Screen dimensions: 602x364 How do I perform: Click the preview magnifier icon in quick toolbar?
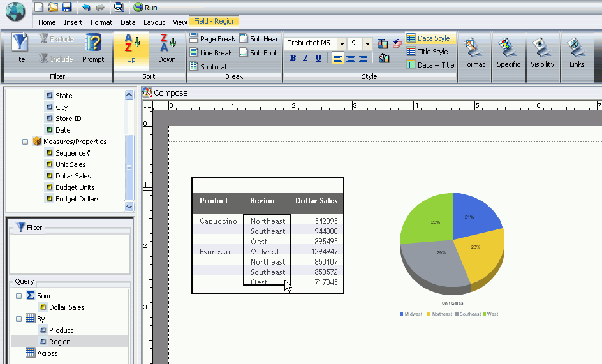pos(119,7)
